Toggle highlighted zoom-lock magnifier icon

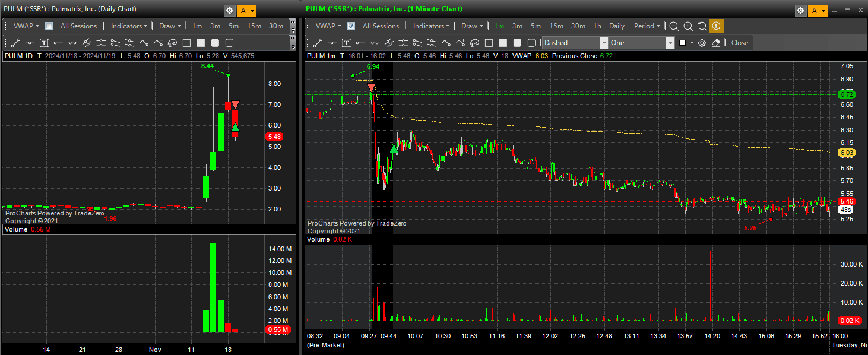(717, 26)
